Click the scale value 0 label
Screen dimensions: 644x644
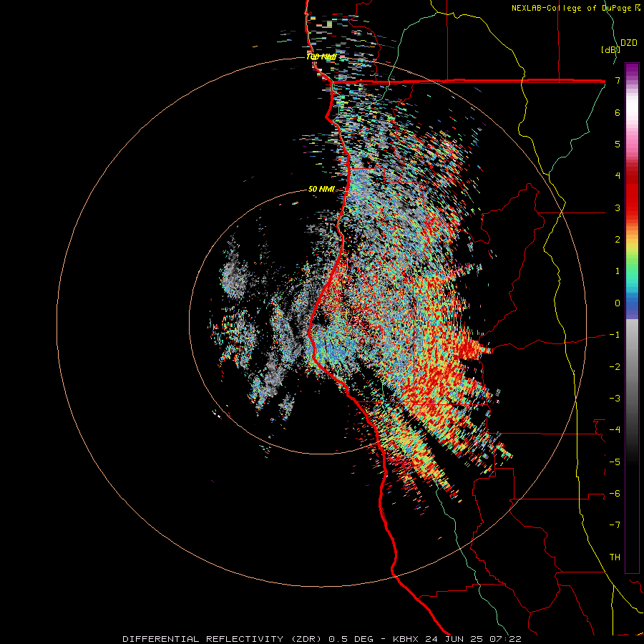618,303
